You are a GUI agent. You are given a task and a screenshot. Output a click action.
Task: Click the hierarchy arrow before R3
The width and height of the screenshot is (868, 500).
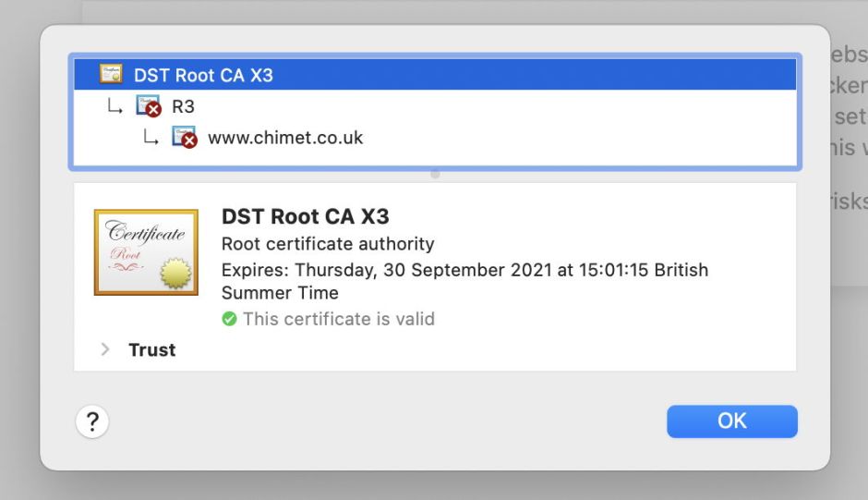[114, 106]
